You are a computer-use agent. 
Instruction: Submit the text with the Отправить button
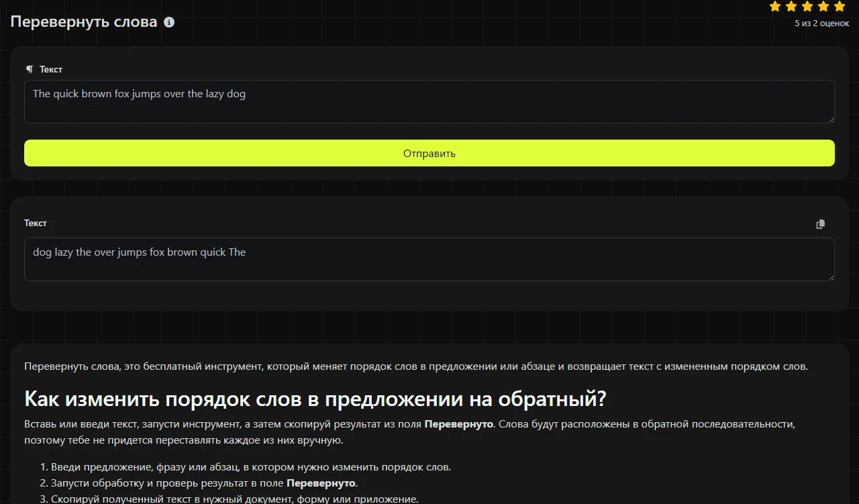click(x=429, y=153)
